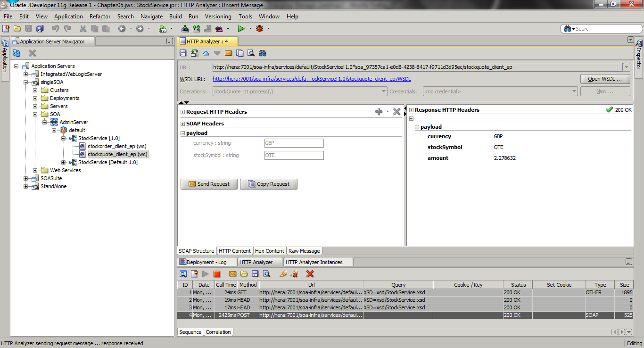Click the floppy save icon in log toolbar

click(x=255, y=273)
